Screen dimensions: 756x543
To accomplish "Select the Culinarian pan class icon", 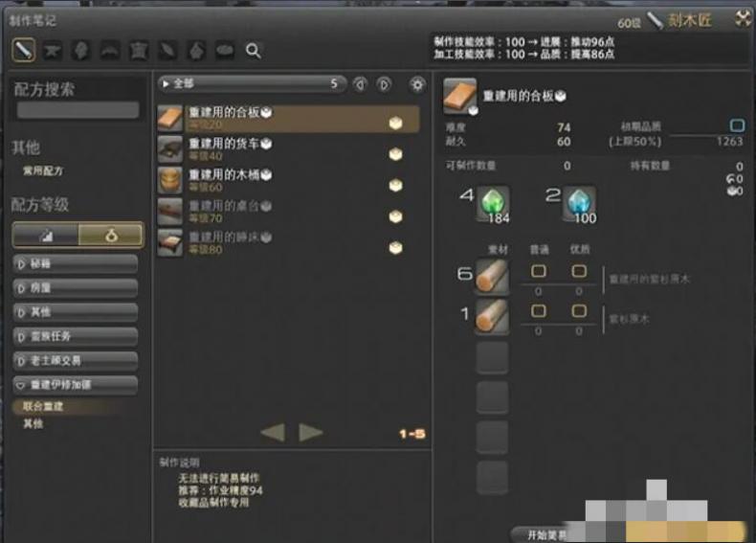I will pyautogui.click(x=225, y=50).
